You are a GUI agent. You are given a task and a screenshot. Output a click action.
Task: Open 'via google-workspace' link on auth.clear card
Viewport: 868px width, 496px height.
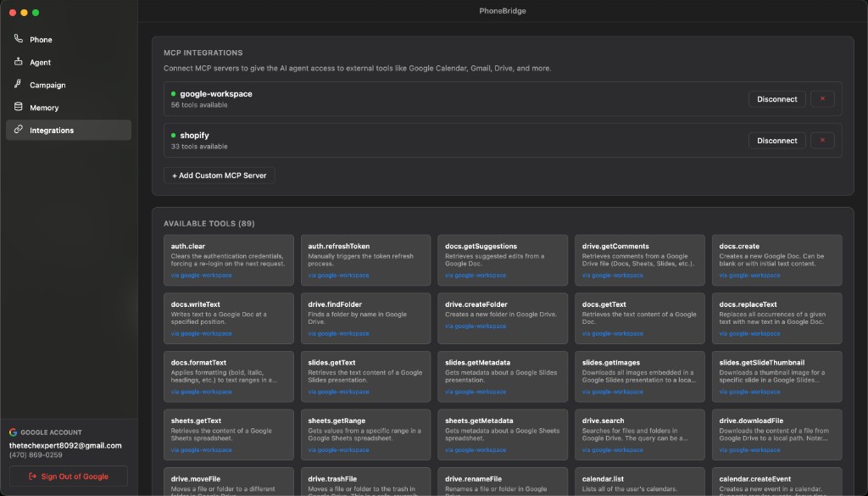tap(201, 275)
